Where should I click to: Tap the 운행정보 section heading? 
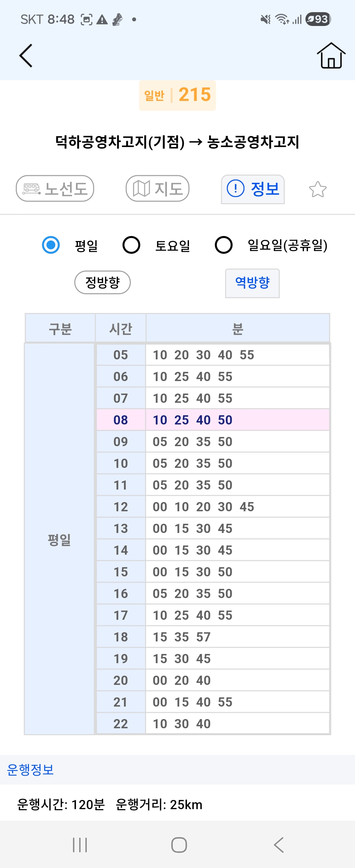click(30, 770)
